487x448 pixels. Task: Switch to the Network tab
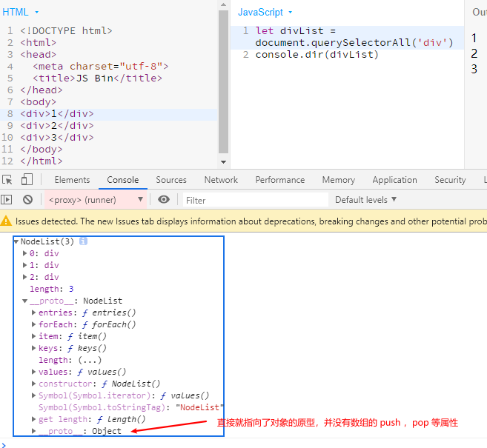[x=221, y=180]
